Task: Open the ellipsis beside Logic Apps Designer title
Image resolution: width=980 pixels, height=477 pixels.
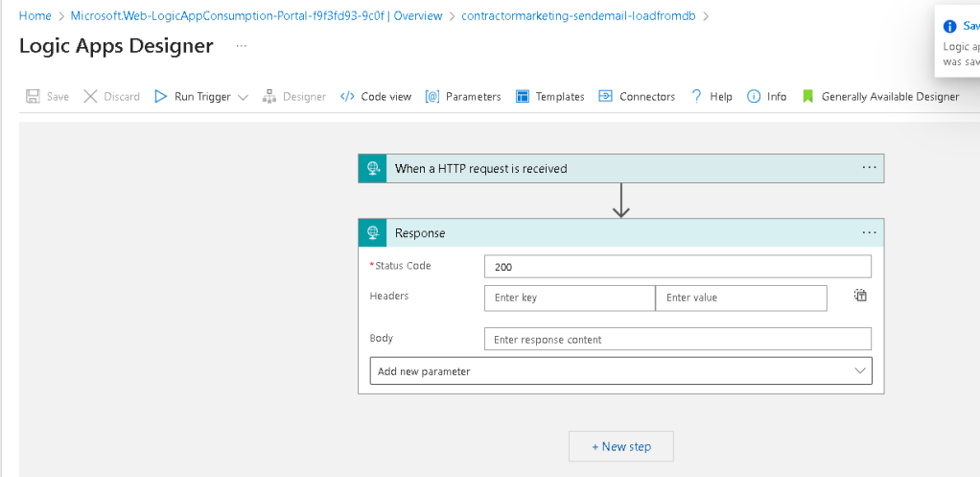Action: [x=242, y=46]
